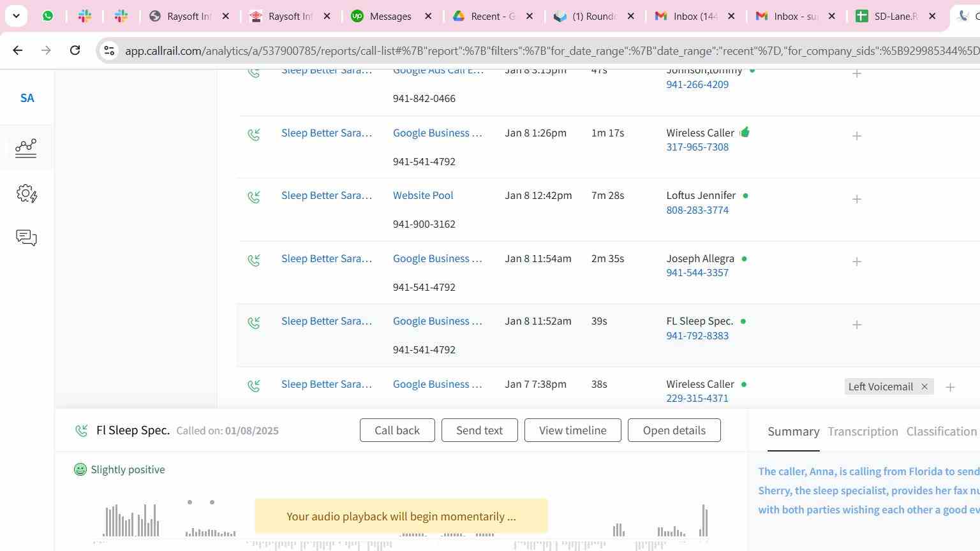The width and height of the screenshot is (980, 551).
Task: Open the Website Pool source link
Action: pyautogui.click(x=423, y=195)
